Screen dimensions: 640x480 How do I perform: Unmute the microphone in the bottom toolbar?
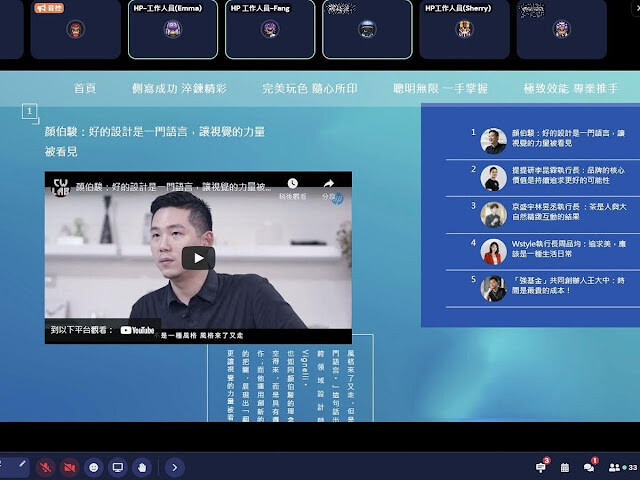pos(45,467)
